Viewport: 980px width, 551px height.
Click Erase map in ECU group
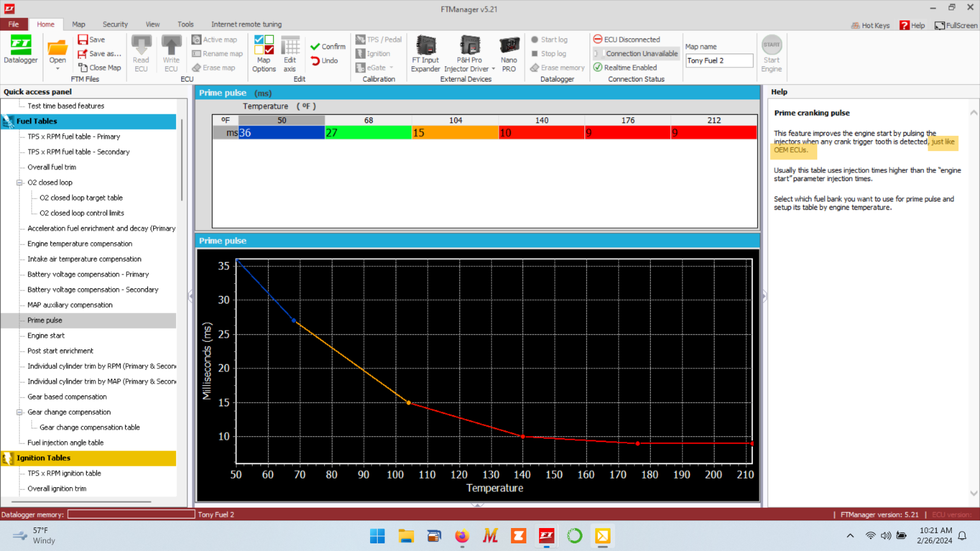coord(214,68)
